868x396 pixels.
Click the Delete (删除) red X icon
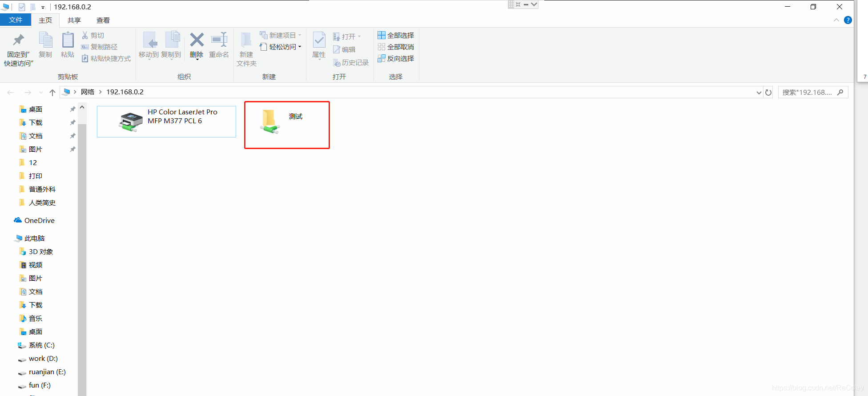coord(197,40)
